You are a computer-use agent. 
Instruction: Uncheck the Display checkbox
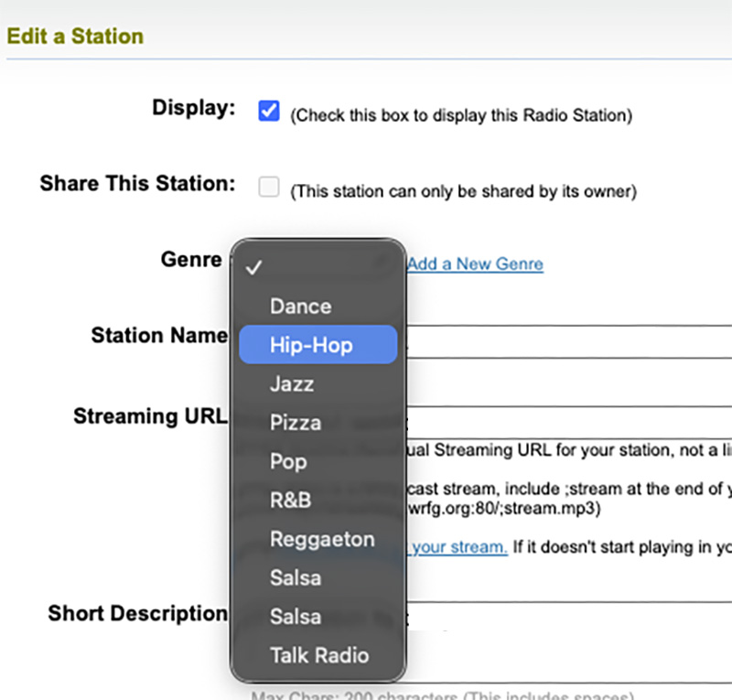click(x=269, y=111)
